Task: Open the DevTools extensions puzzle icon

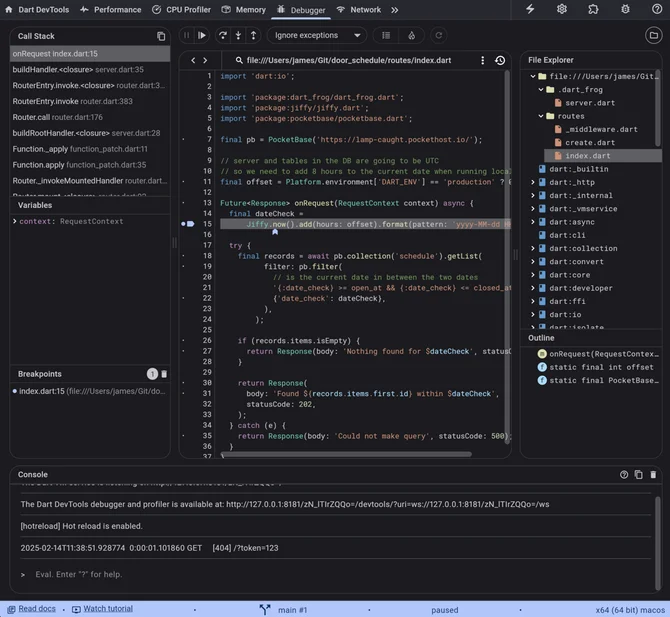Action: (x=593, y=9)
